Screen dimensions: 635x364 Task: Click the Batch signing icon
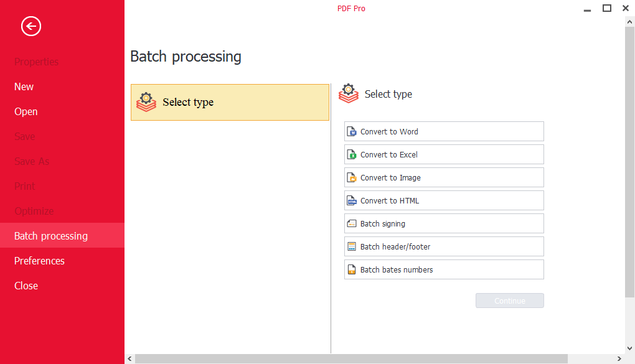click(x=352, y=223)
